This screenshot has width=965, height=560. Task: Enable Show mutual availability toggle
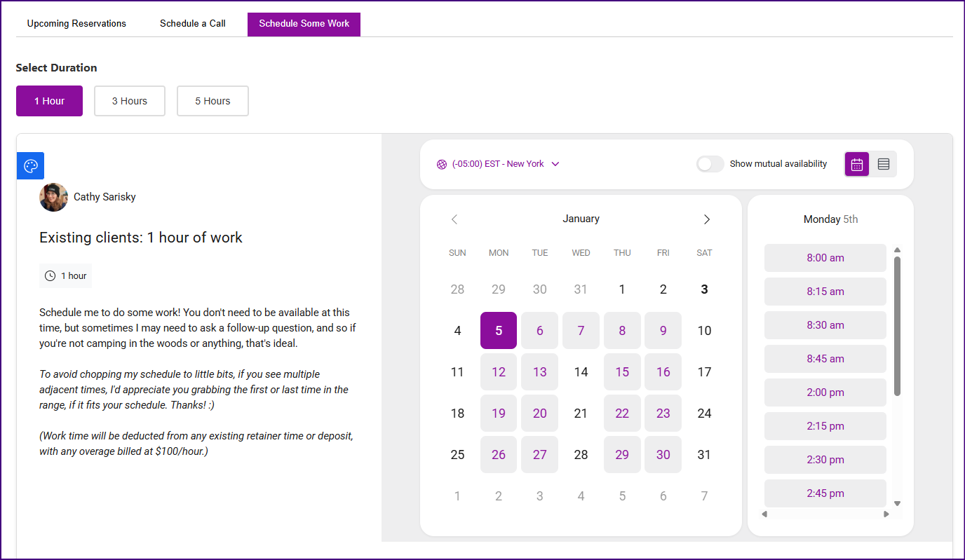(710, 164)
